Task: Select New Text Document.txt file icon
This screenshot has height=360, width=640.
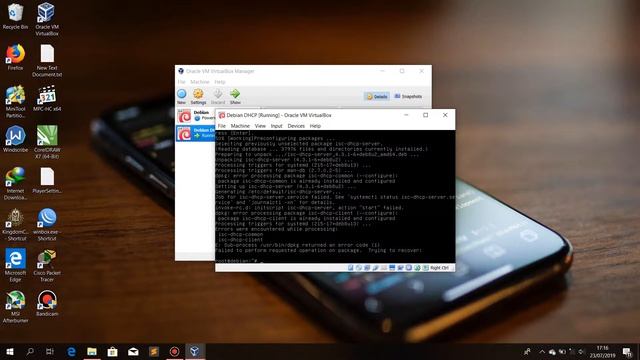Action: coord(47,61)
